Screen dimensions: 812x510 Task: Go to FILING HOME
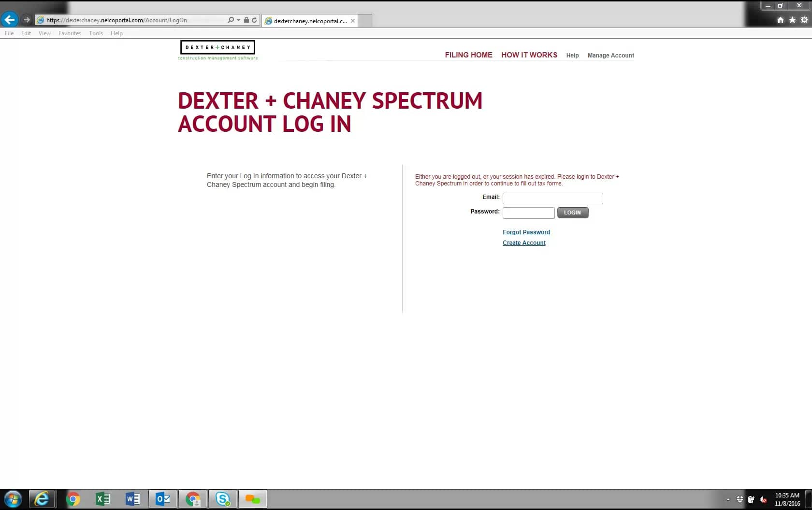pyautogui.click(x=468, y=55)
